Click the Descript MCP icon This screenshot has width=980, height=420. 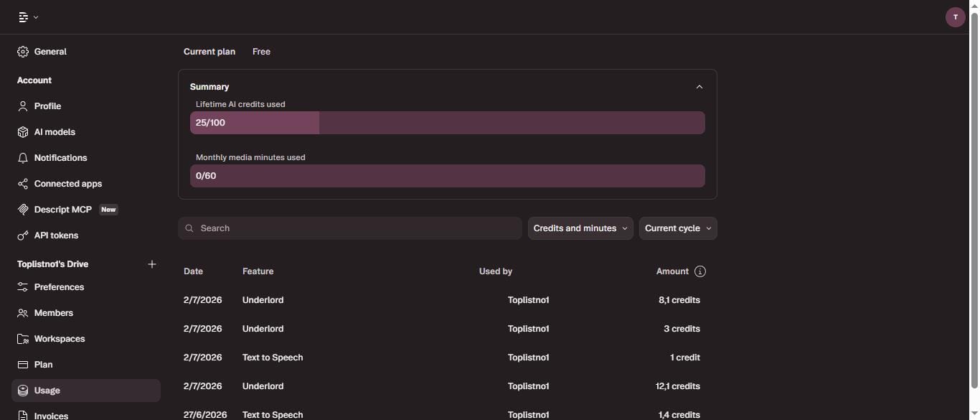23,210
